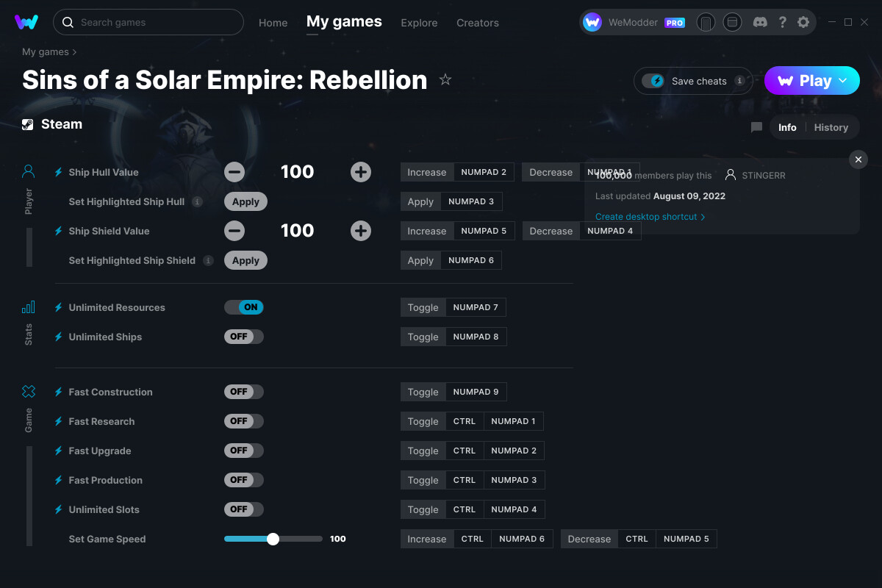Image resolution: width=882 pixels, height=588 pixels.
Task: Show info for Set Highlighted Ship Hull
Action: click(x=197, y=201)
